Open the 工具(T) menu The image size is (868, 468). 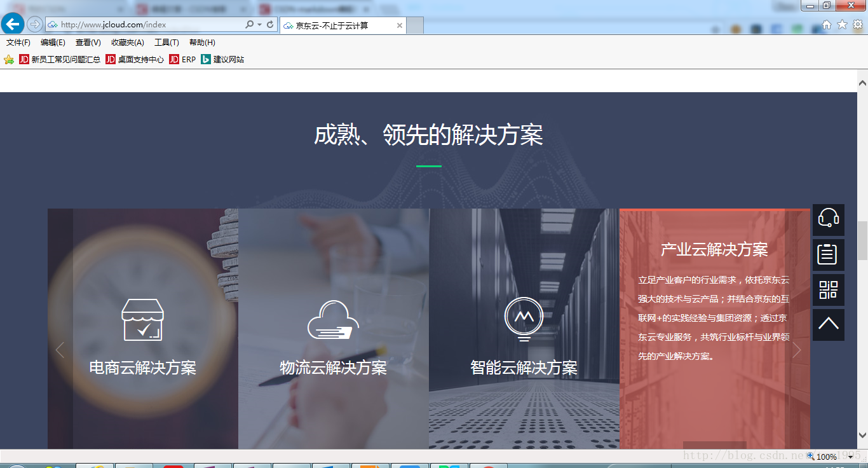[x=166, y=43]
